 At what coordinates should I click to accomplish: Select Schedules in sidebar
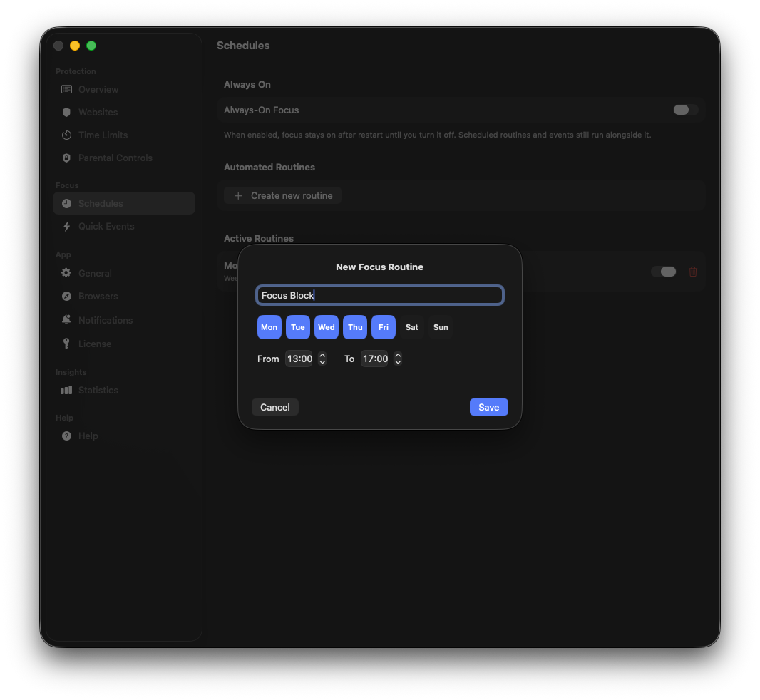click(124, 203)
